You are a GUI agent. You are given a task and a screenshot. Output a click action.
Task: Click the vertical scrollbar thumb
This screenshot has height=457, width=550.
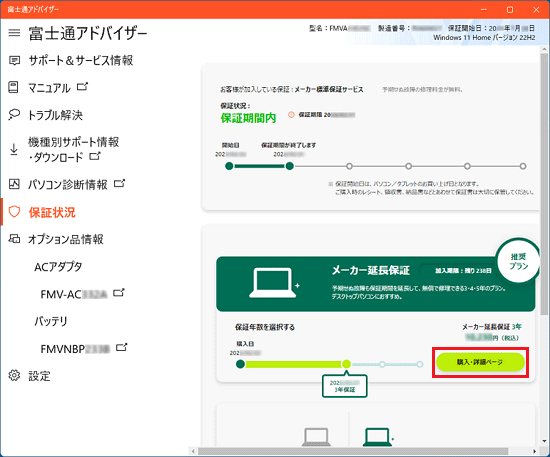(544, 183)
